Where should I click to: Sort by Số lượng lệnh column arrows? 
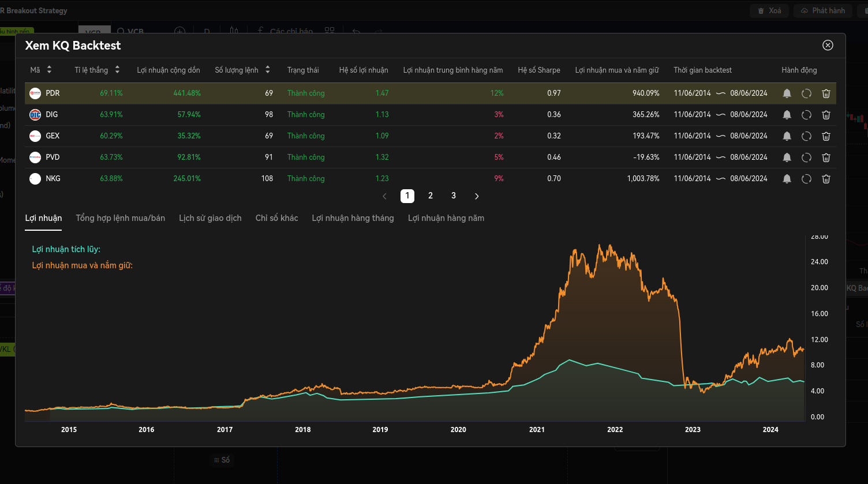268,70
